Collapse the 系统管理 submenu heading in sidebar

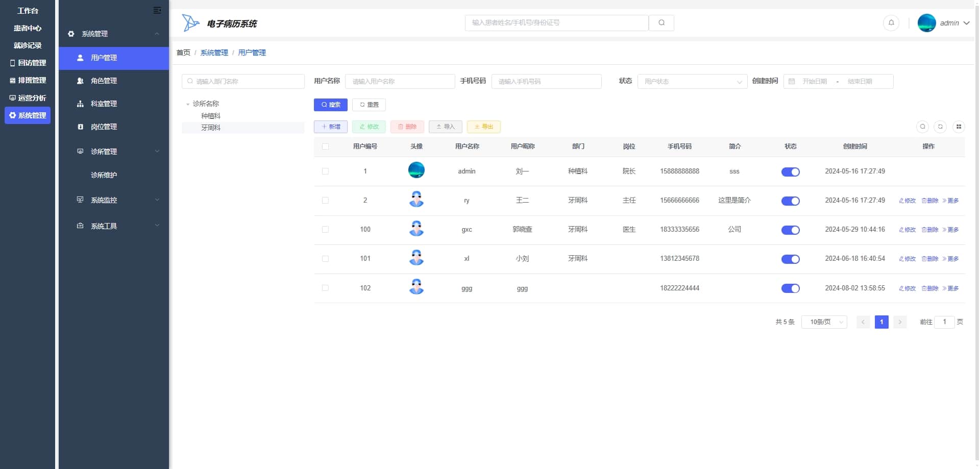[114, 34]
